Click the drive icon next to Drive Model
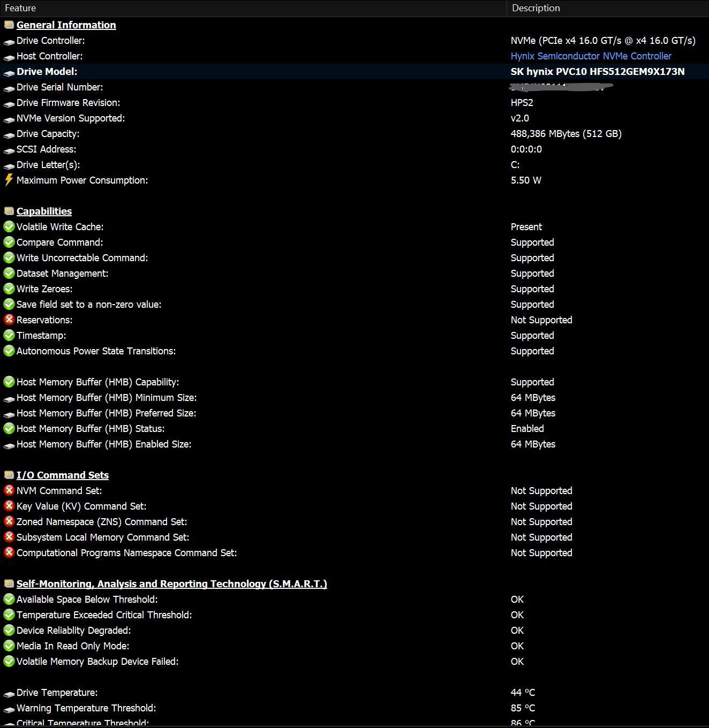The height and width of the screenshot is (728, 709). click(x=9, y=72)
